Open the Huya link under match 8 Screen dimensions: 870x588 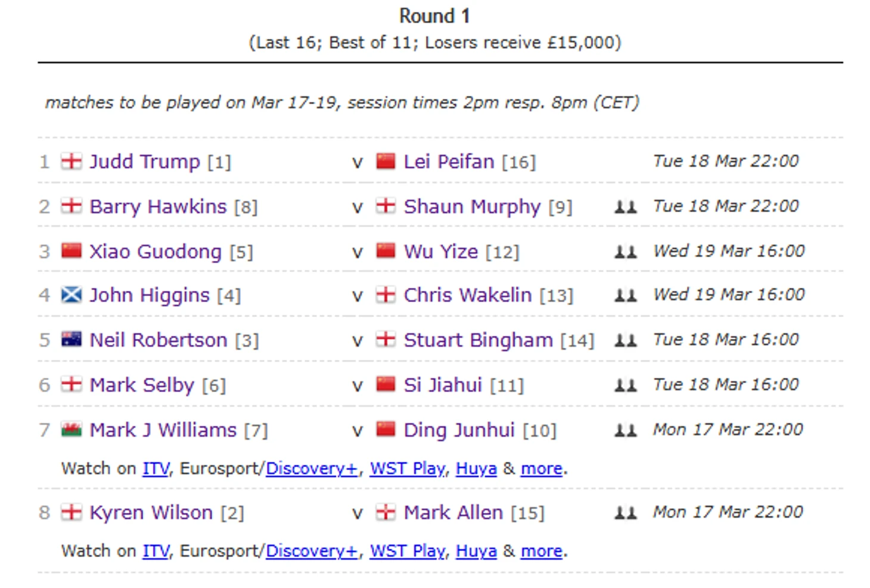476,551
